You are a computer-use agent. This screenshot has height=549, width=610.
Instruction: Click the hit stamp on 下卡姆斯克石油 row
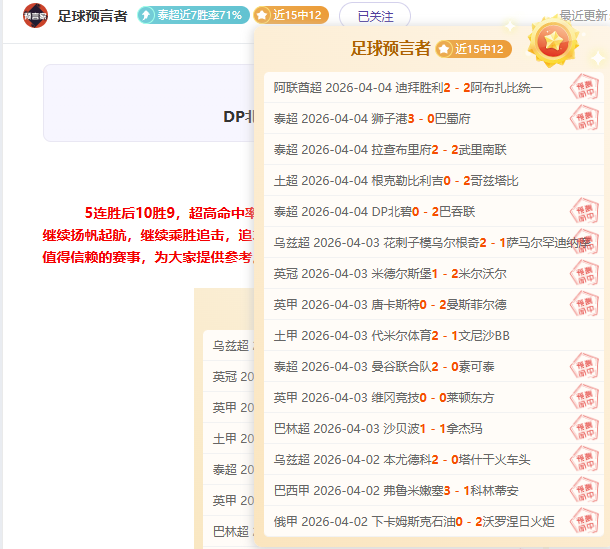coord(584,521)
